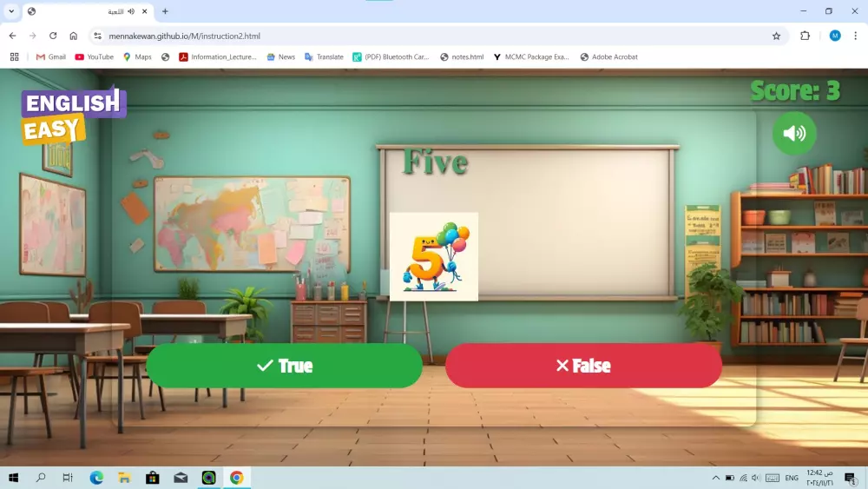Open volume control in system tray

click(x=756, y=478)
